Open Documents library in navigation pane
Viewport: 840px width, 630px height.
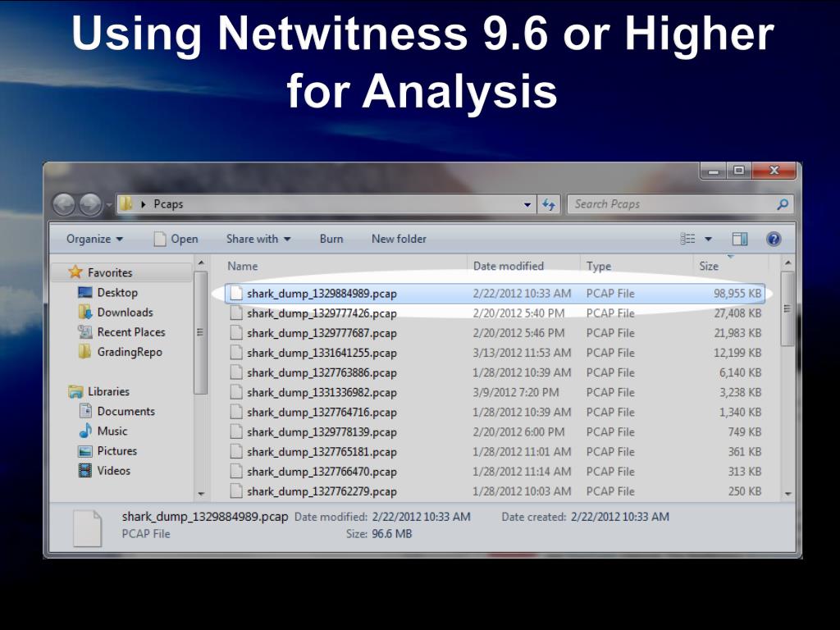click(x=126, y=412)
